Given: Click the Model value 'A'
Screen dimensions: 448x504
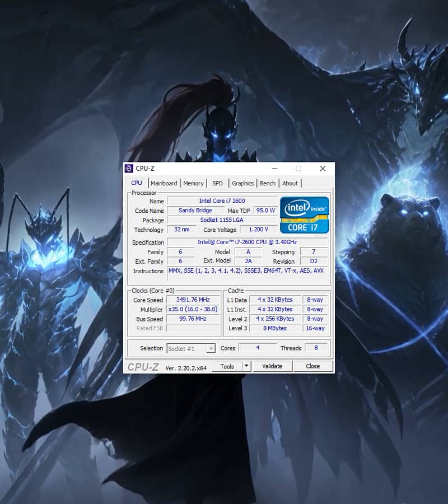Looking at the screenshot, I should tap(248, 251).
